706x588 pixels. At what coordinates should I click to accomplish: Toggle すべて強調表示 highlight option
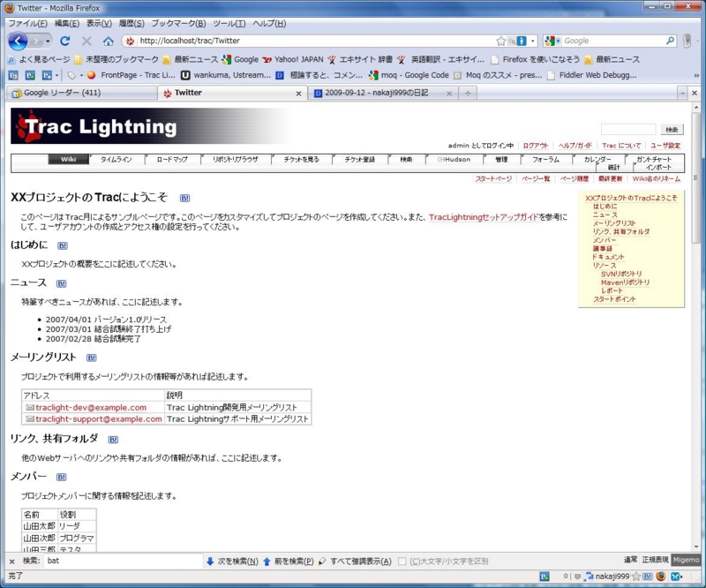[x=355, y=562]
